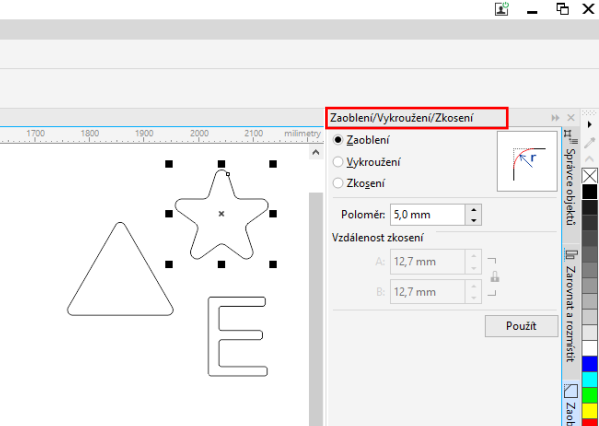Choose the blue color swatch
Screen dimensions: 599x426
click(590, 364)
